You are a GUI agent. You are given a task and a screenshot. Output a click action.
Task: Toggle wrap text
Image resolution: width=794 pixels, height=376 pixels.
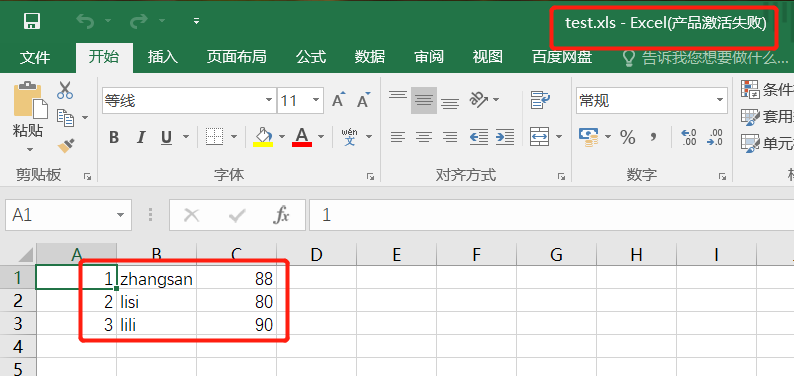tap(540, 100)
